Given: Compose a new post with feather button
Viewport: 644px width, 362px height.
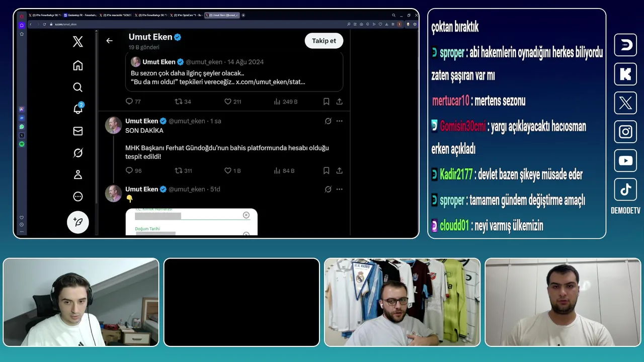Looking at the screenshot, I should [78, 222].
